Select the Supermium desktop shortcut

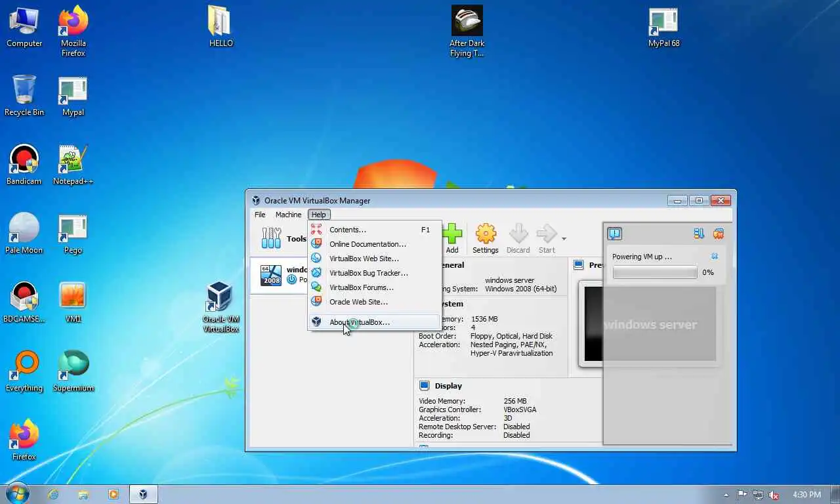pos(73,371)
